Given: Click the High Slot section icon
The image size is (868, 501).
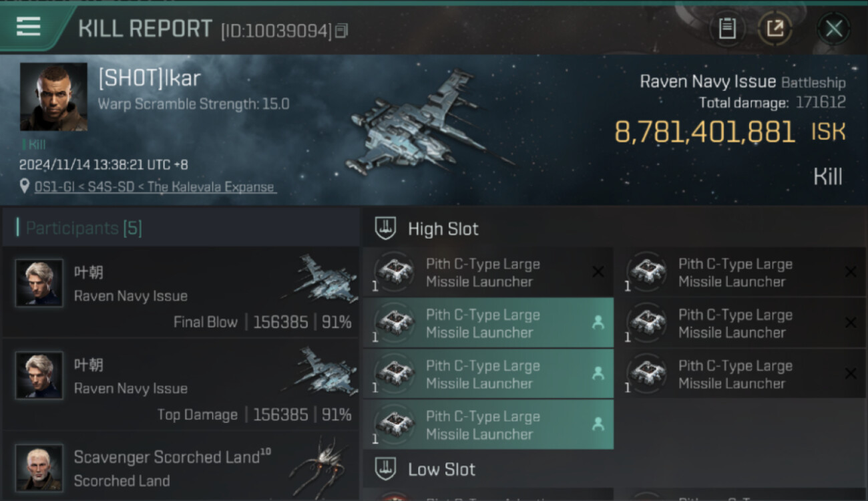Looking at the screenshot, I should point(385,229).
